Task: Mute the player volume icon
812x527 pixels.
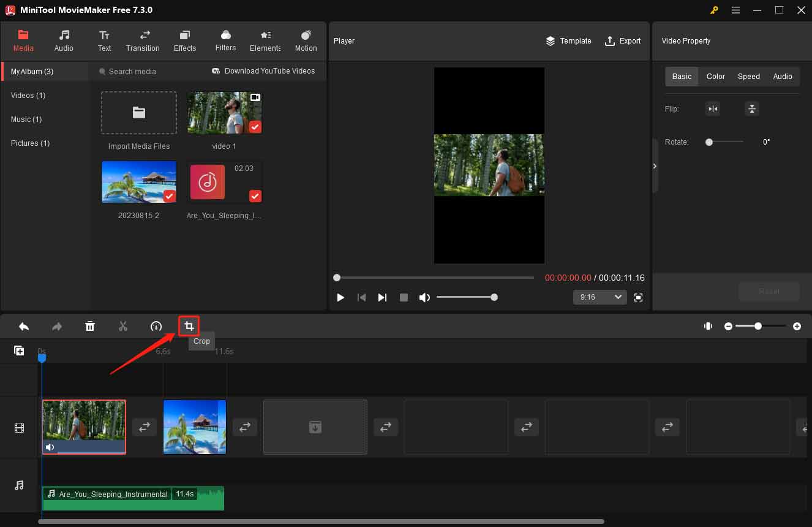Action: [424, 297]
